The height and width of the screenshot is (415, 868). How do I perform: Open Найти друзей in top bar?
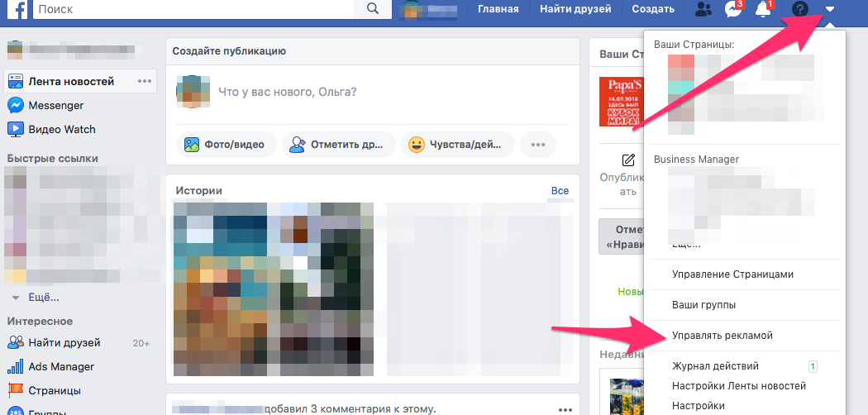click(575, 9)
